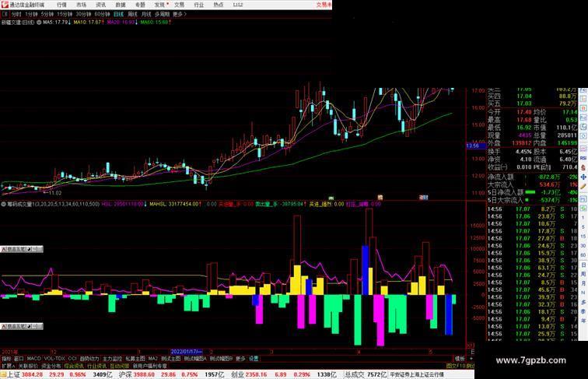This screenshot has height=379, width=588.
Task: Click the 净流入额 row in quote panel
Action: [532, 177]
